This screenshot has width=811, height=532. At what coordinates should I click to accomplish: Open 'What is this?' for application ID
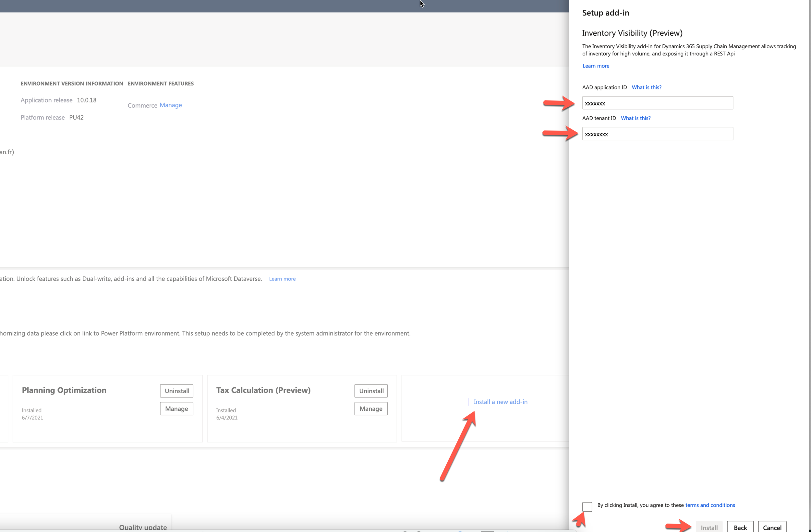coord(646,87)
